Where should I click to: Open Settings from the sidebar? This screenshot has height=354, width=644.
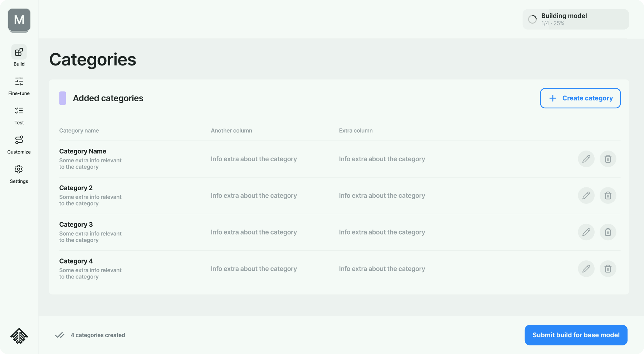coord(19,173)
